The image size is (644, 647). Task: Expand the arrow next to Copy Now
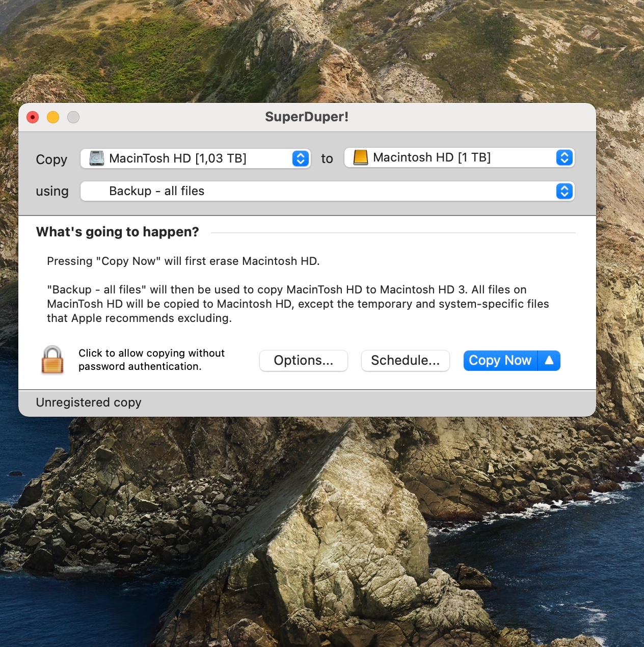point(549,361)
